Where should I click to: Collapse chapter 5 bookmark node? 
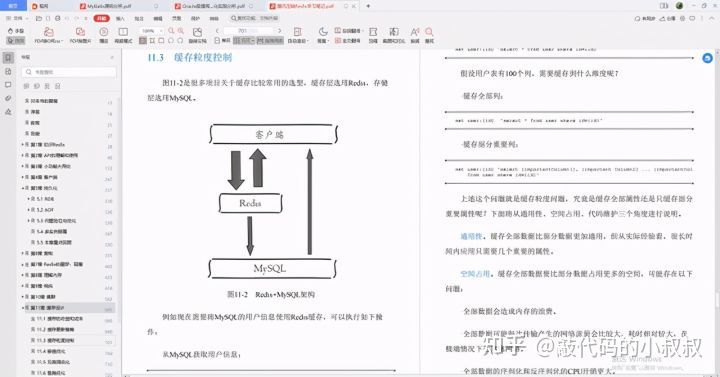click(x=22, y=188)
